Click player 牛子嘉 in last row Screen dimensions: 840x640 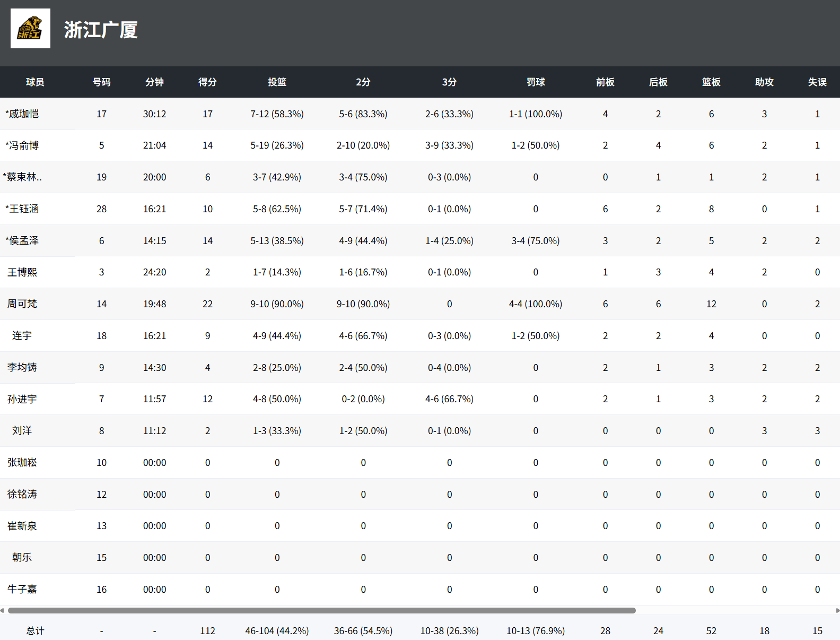(x=22, y=589)
